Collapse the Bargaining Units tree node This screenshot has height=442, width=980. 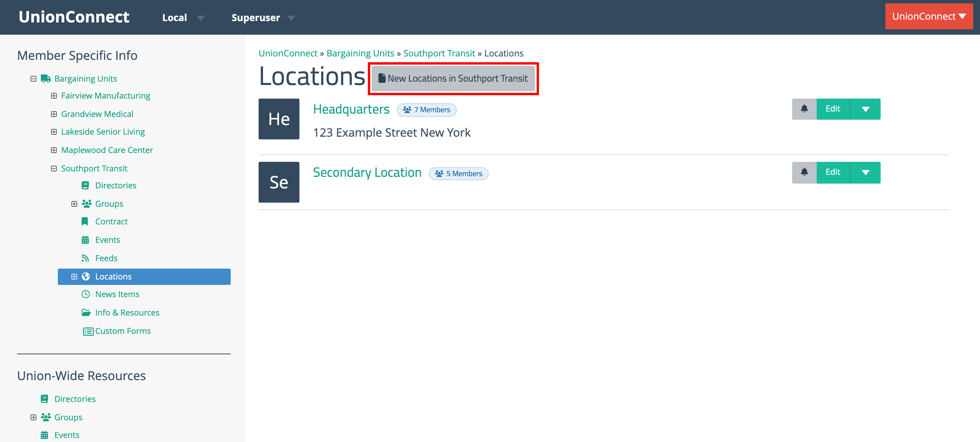pyautogui.click(x=33, y=79)
